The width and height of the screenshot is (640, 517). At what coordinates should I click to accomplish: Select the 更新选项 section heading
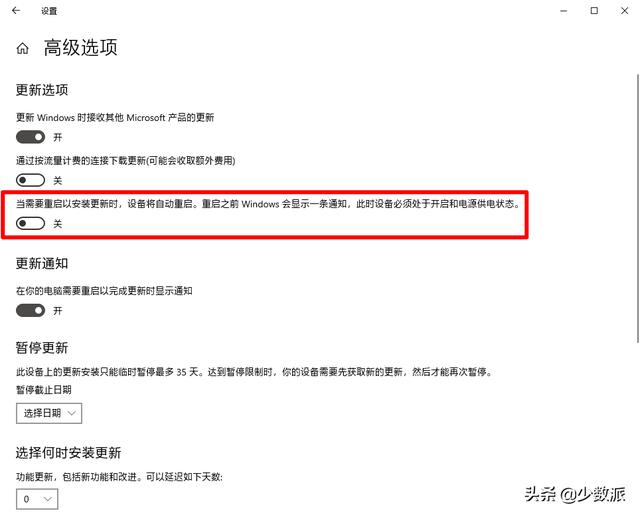pyautogui.click(x=42, y=90)
